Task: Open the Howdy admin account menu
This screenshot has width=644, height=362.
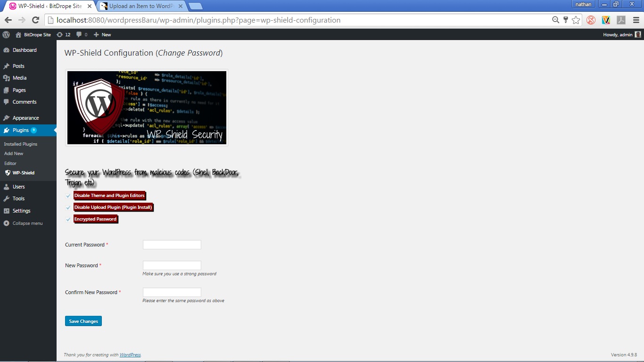Action: point(619,34)
